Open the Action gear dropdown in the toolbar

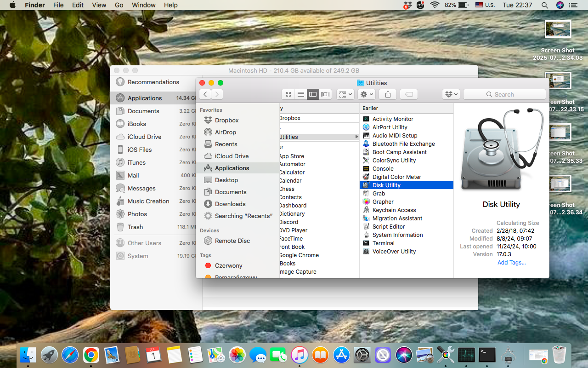[x=366, y=94]
